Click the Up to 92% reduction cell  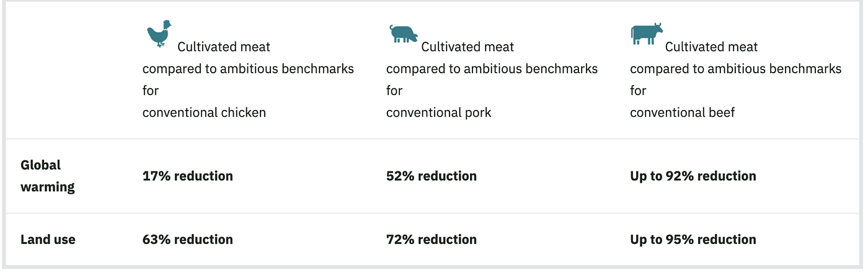pos(693,176)
